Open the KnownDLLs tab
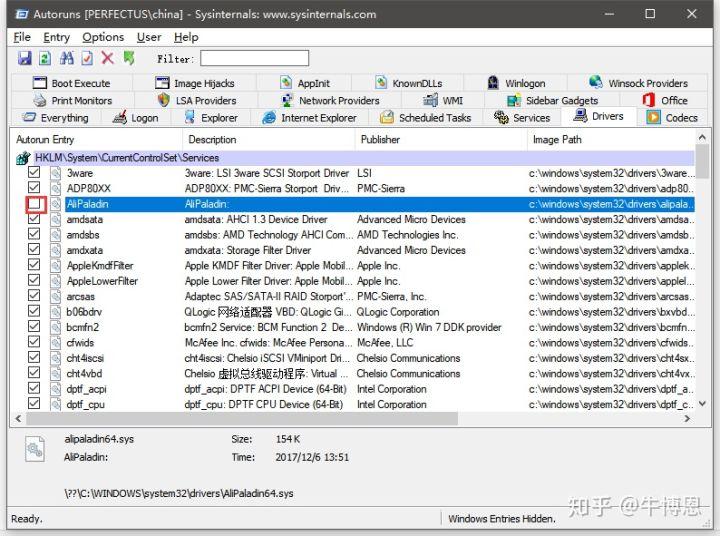The width and height of the screenshot is (720, 536). [x=408, y=83]
